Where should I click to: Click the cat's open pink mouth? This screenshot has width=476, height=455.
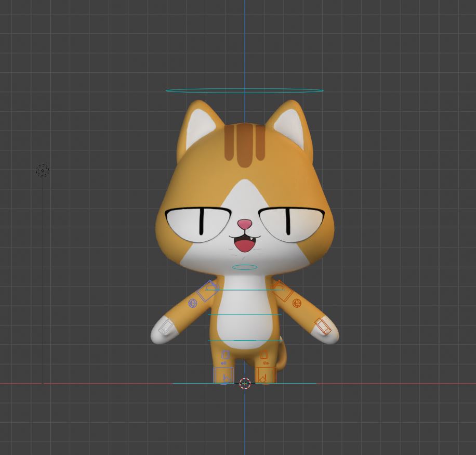click(x=244, y=244)
